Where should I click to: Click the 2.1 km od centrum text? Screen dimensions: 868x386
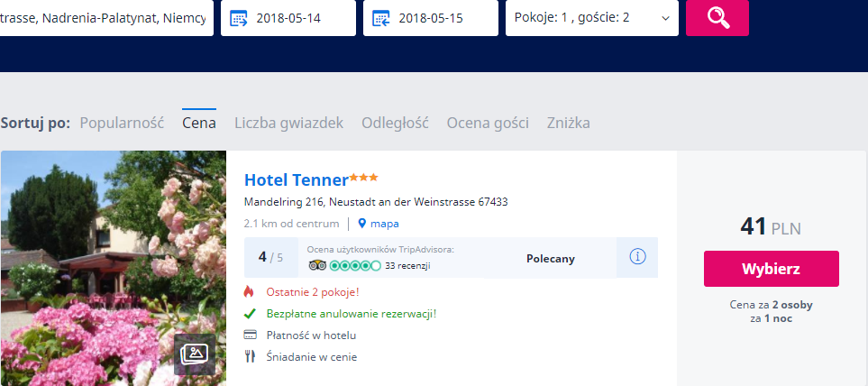point(291,224)
